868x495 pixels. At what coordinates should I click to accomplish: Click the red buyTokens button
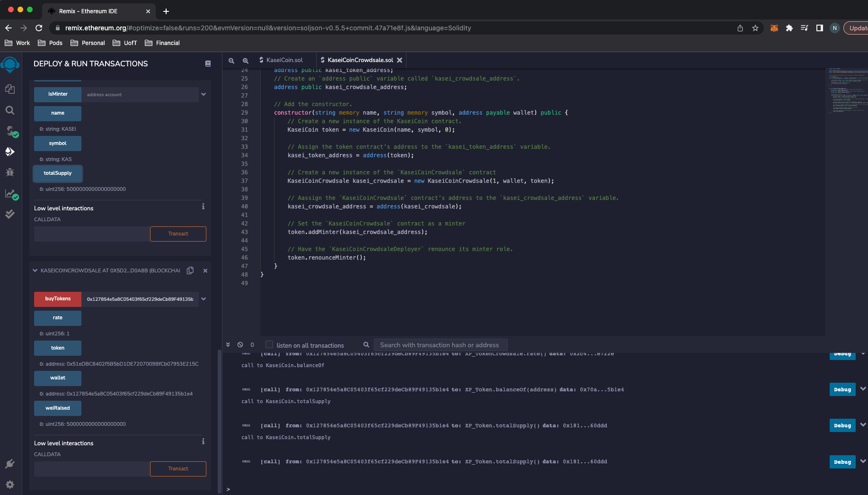coord(58,299)
